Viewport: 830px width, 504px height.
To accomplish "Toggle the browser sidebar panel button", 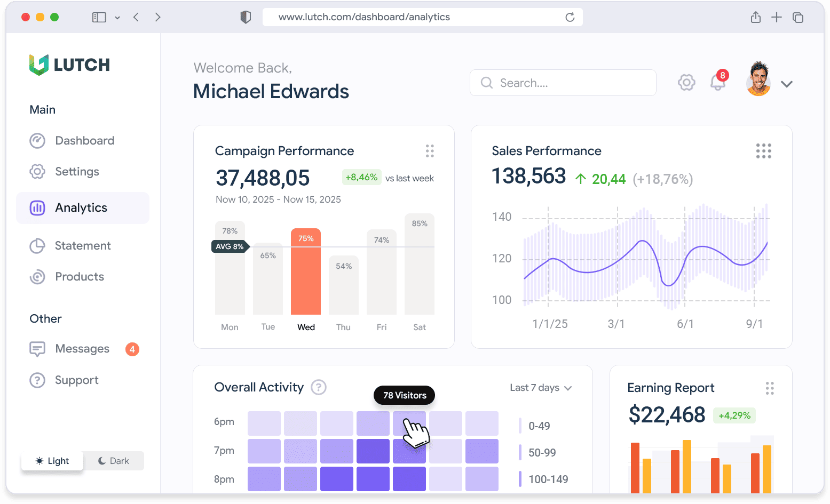I will 99,18.
